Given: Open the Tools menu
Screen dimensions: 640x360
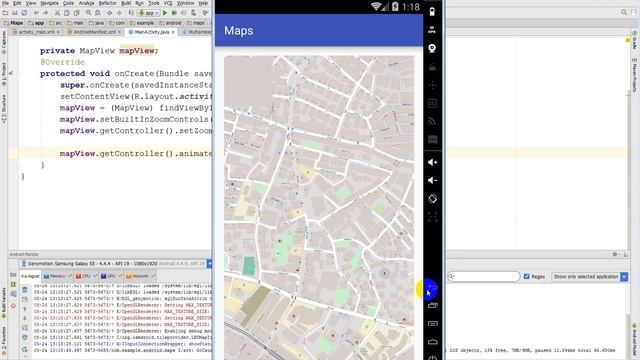Looking at the screenshot, I should click(x=154, y=3).
